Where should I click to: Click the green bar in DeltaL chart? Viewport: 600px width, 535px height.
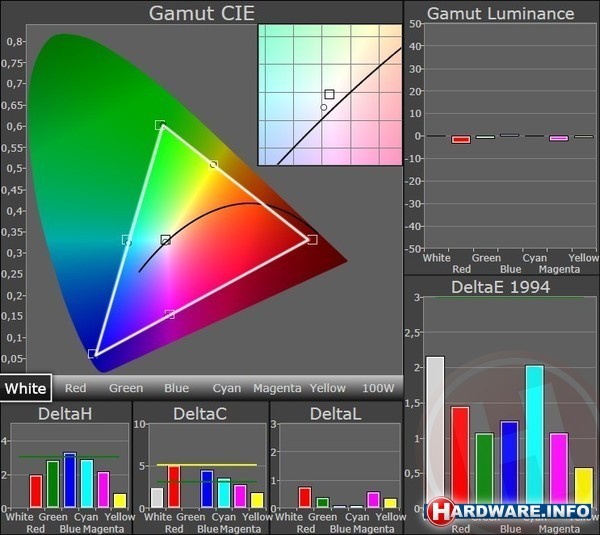tap(323, 503)
